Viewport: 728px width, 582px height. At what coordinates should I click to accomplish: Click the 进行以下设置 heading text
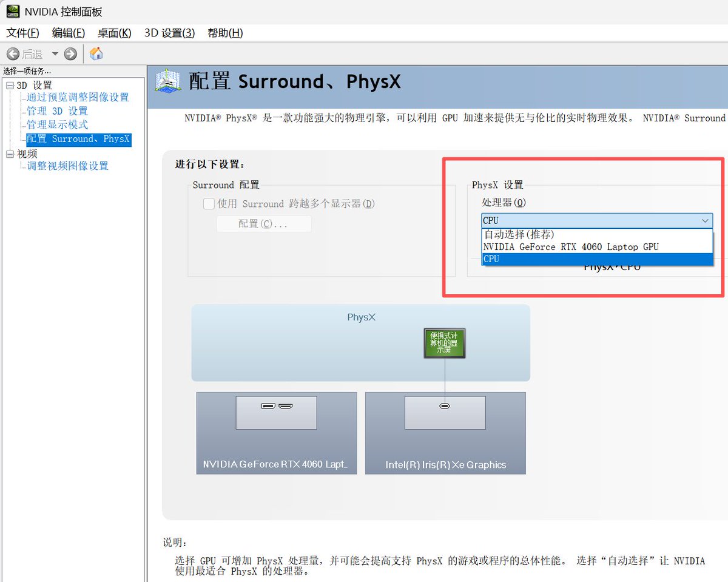coord(210,164)
